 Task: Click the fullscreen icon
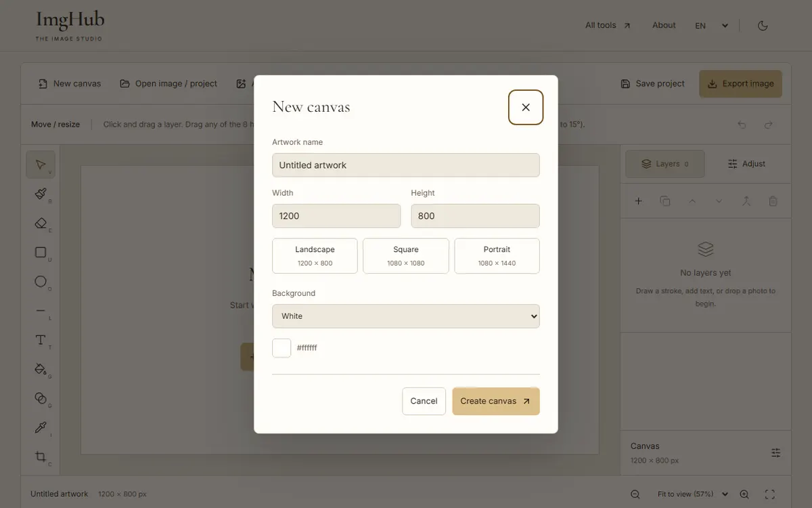tap(769, 494)
